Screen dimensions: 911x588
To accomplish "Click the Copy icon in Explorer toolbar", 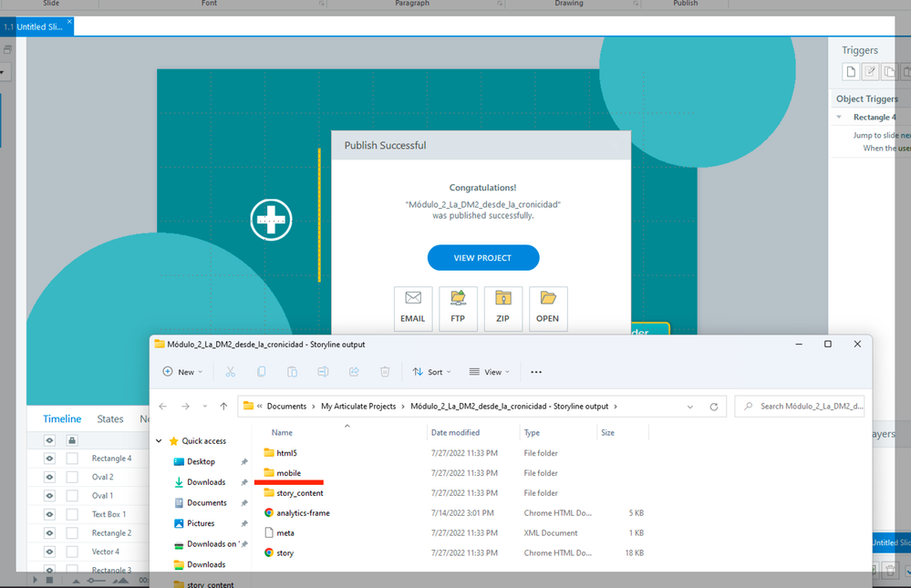I will pos(261,372).
